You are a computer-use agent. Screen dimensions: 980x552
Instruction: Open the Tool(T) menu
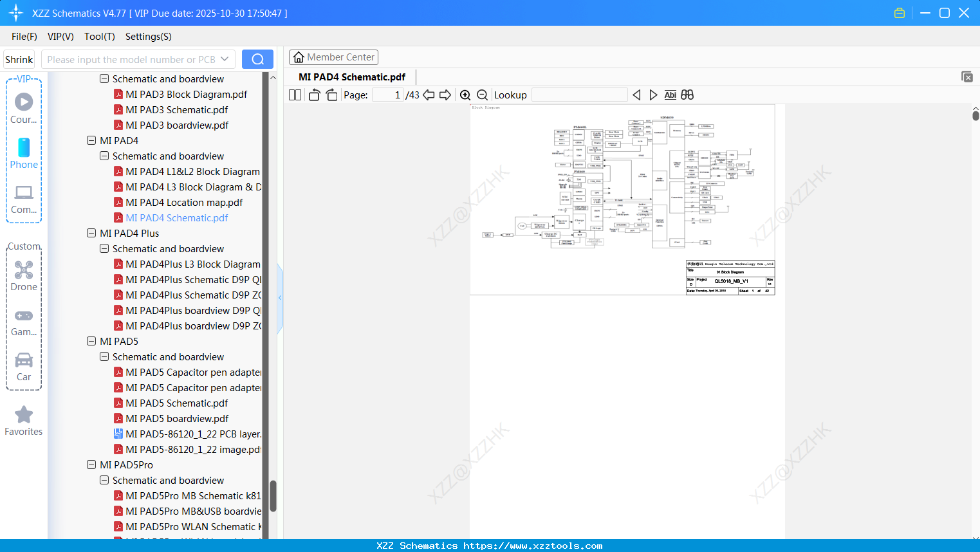coord(99,37)
